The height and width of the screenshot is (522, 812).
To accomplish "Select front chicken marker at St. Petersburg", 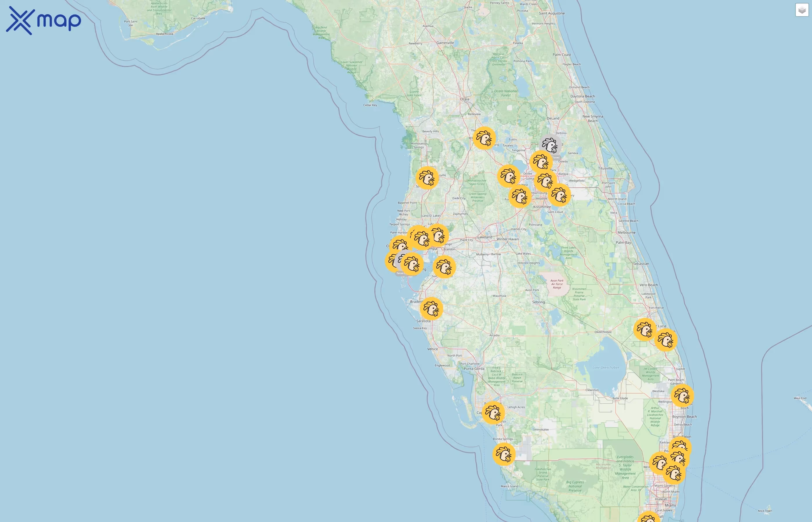I will 412,264.
